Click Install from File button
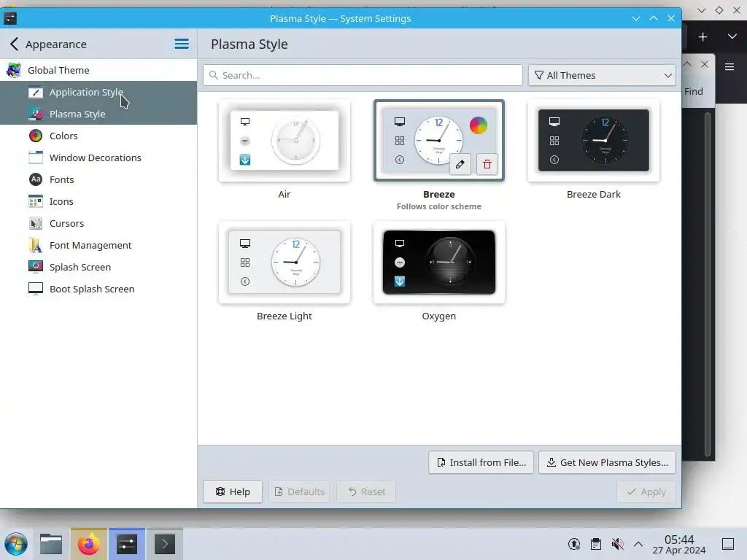 click(x=481, y=462)
